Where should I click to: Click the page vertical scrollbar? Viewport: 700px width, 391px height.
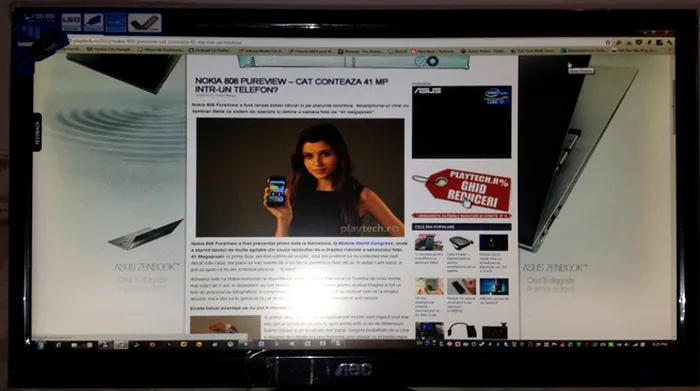[674, 196]
